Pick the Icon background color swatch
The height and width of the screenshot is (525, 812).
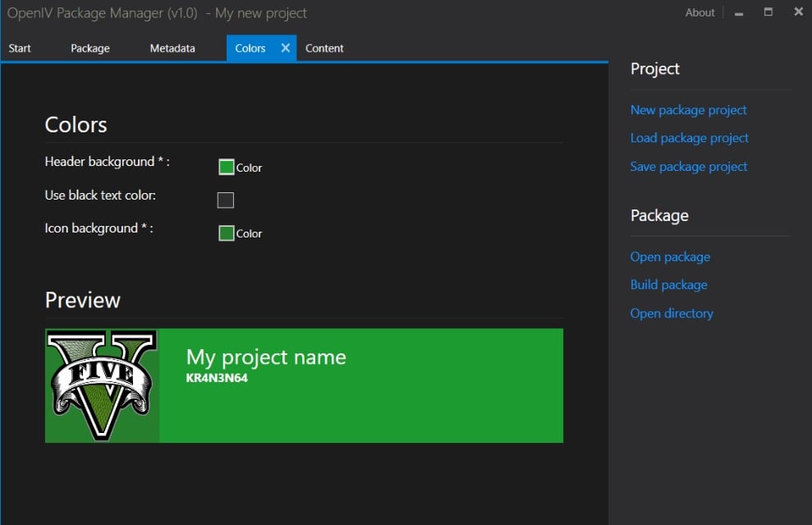point(227,233)
